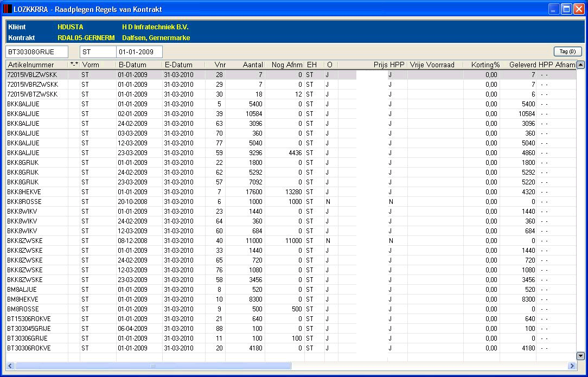Select row 72015IVBTZWSKK
Viewport: 588px width, 377px height.
coord(291,94)
